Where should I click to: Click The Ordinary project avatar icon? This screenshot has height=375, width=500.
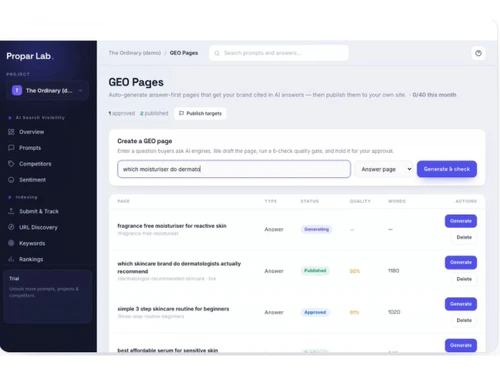pos(17,90)
